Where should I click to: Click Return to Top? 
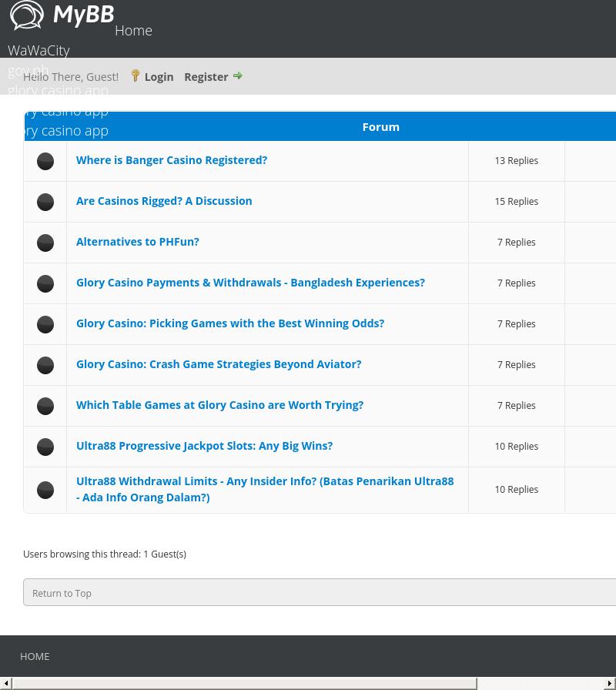(62, 593)
